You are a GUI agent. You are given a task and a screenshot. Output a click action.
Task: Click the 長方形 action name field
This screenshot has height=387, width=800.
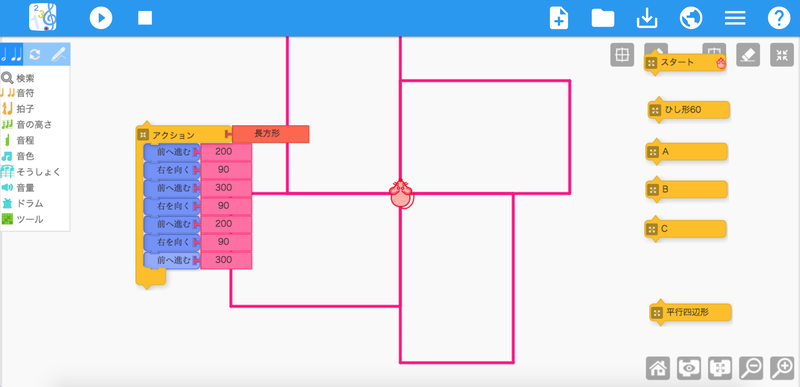coord(270,134)
